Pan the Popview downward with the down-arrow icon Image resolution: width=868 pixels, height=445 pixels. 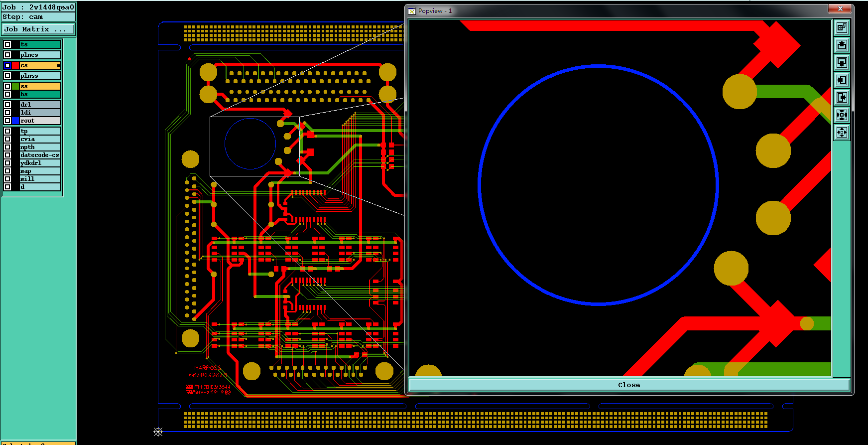pos(842,62)
